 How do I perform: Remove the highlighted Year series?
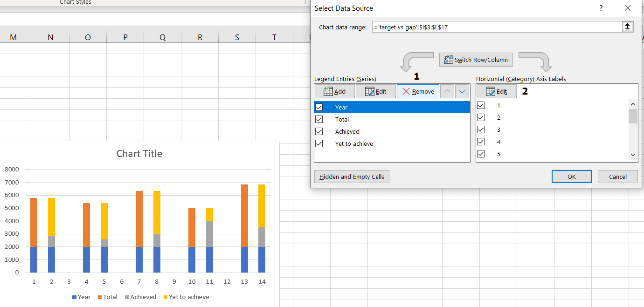coord(417,91)
